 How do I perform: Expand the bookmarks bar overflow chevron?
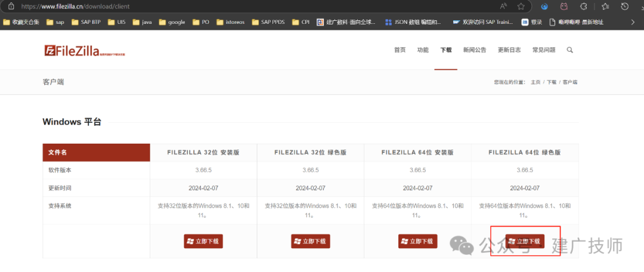(x=633, y=22)
